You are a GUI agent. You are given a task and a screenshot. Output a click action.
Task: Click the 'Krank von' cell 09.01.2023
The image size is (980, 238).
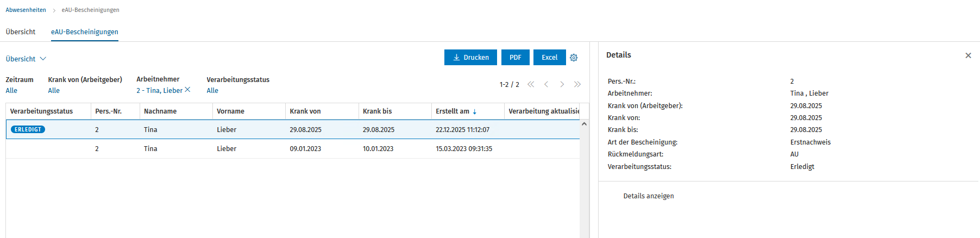[x=305, y=149]
